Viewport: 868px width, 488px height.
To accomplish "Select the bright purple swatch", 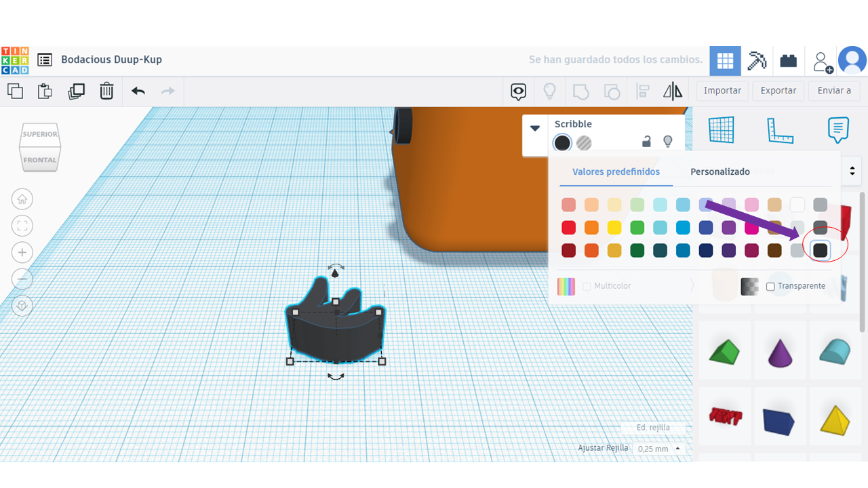I will [729, 228].
